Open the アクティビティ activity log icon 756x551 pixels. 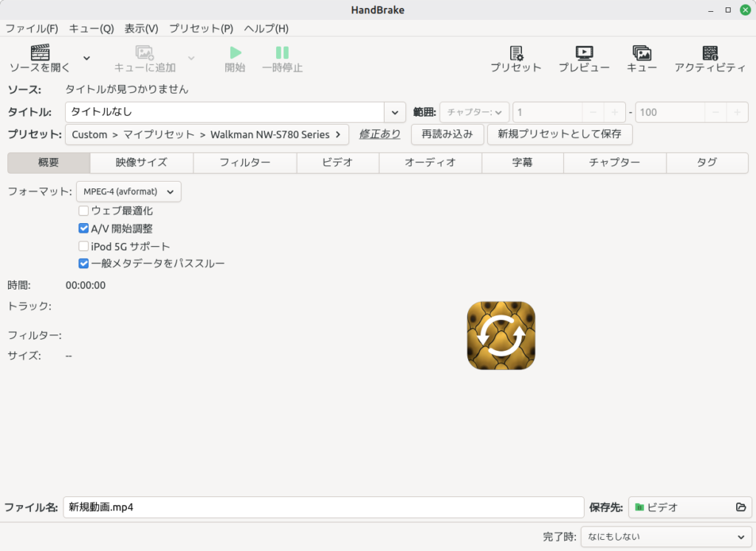tap(709, 53)
